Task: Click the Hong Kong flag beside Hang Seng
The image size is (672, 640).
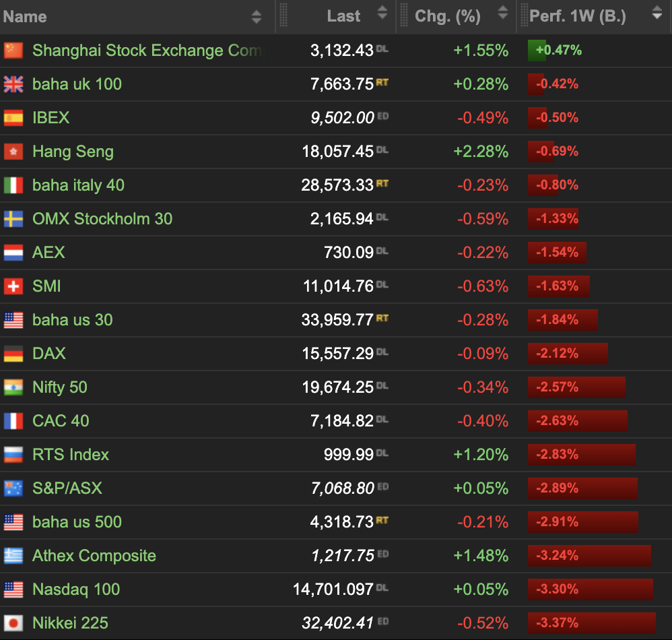Action: 13,152
